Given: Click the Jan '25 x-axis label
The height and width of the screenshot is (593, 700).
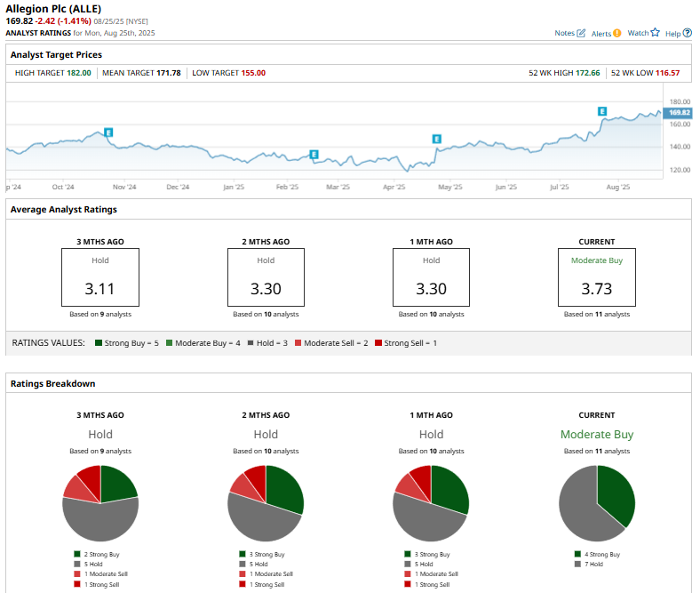Looking at the screenshot, I should (x=234, y=187).
